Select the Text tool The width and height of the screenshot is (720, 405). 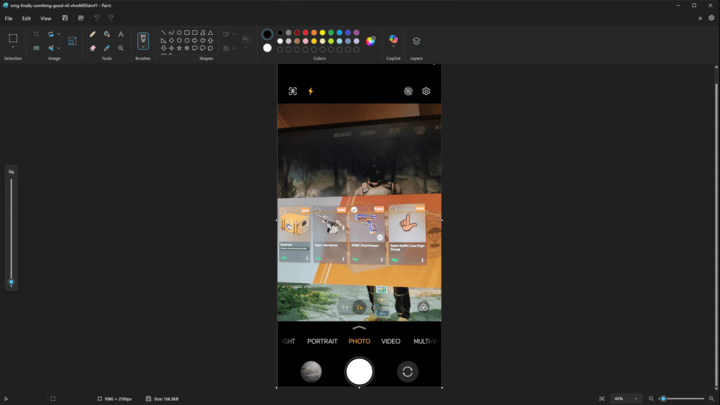(121, 34)
